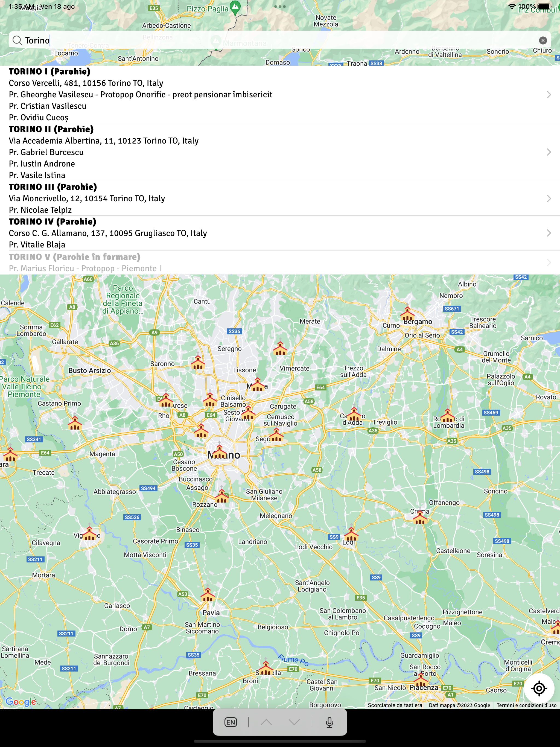Tap church marker at Piacenza
This screenshot has height=747, width=560.
(421, 679)
